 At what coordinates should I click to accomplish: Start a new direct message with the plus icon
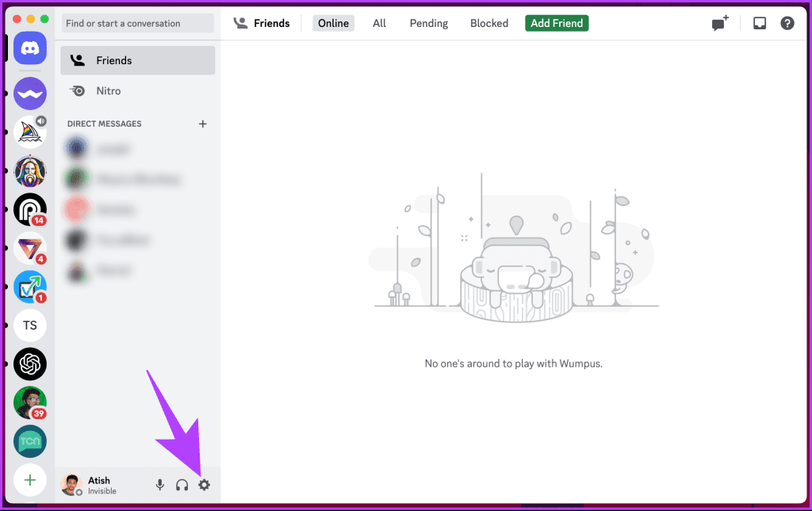(x=203, y=124)
